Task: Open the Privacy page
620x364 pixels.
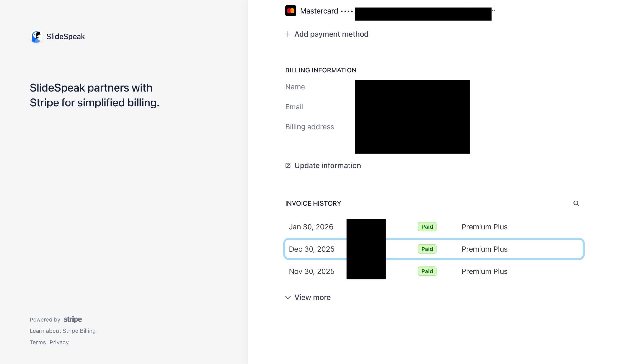Action: click(x=59, y=342)
